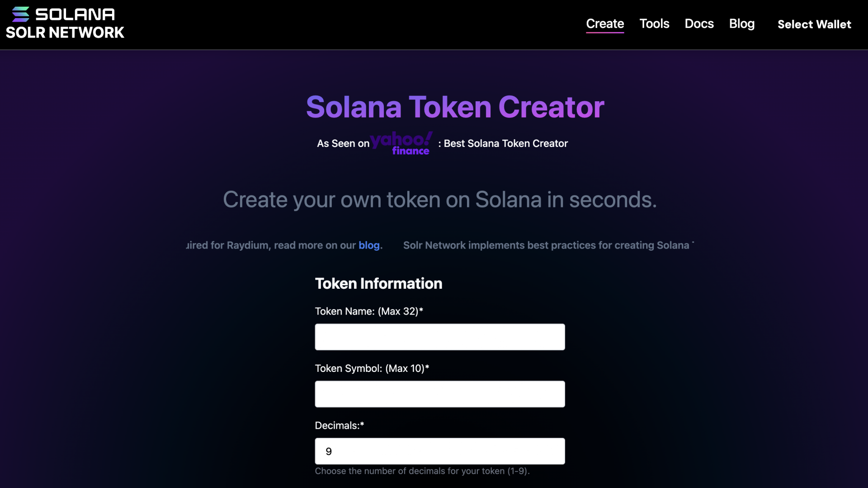Click the Token Information section heading

(x=378, y=284)
